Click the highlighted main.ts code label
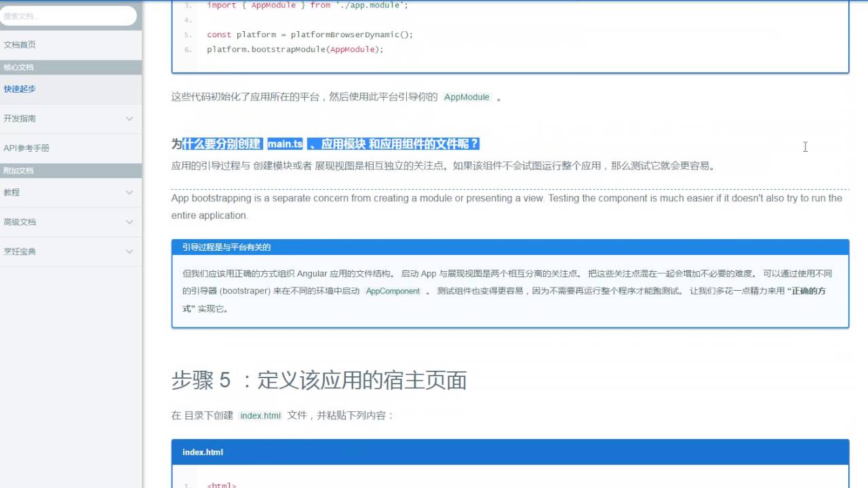Screen dimensions: 868x488 (x=285, y=144)
